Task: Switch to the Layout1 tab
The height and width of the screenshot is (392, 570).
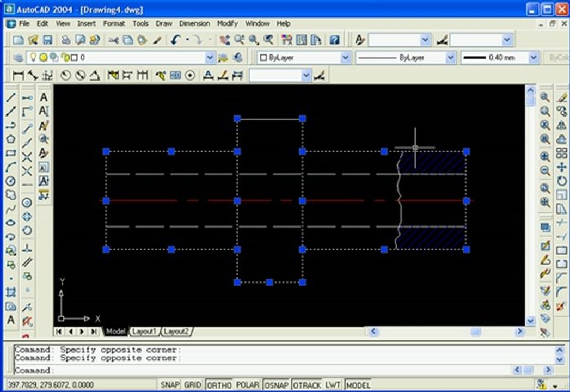Action: (x=144, y=331)
